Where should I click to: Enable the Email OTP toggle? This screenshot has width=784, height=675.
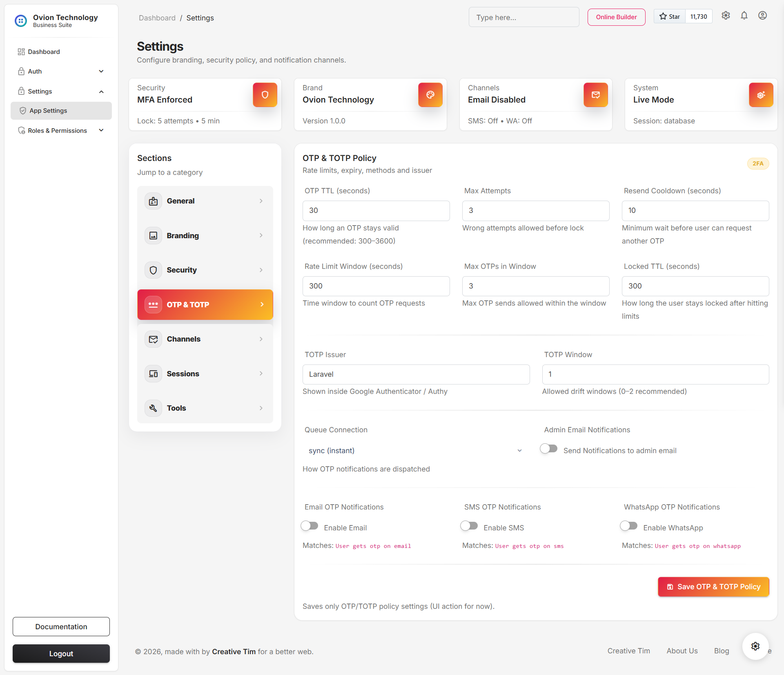tap(310, 526)
